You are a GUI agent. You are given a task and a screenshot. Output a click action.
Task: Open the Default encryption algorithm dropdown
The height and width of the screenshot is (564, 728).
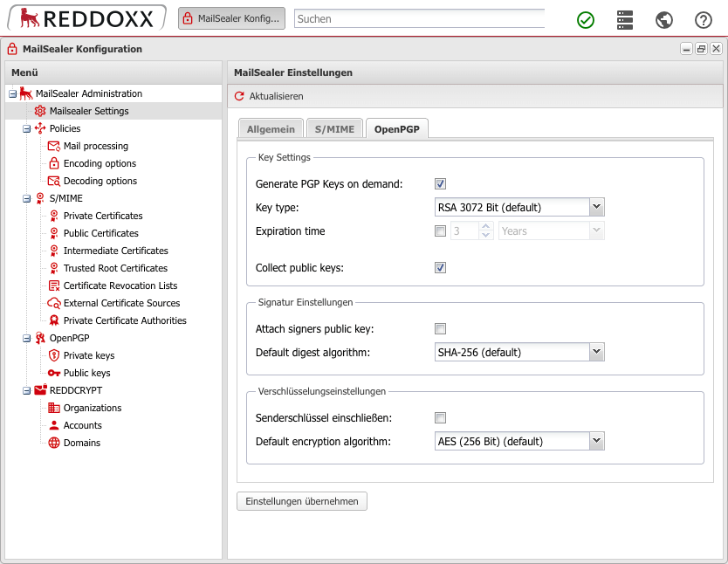(596, 441)
